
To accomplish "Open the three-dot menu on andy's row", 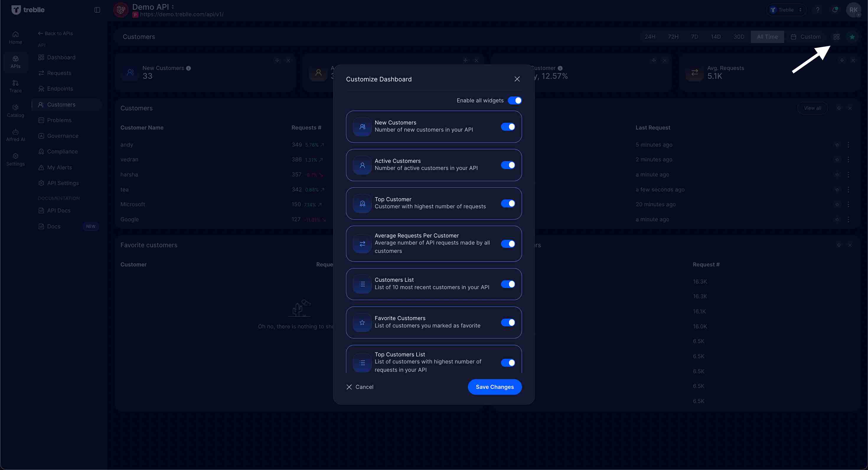I will point(849,145).
